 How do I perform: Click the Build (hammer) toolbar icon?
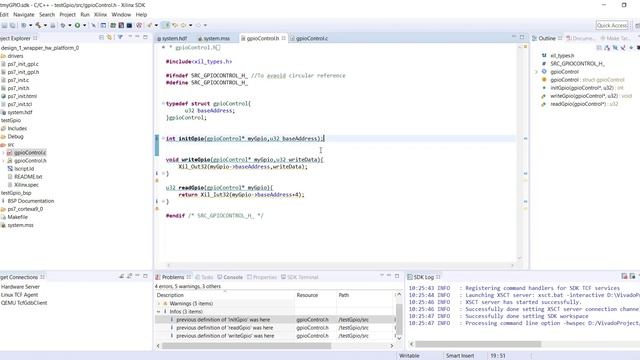click(38, 25)
